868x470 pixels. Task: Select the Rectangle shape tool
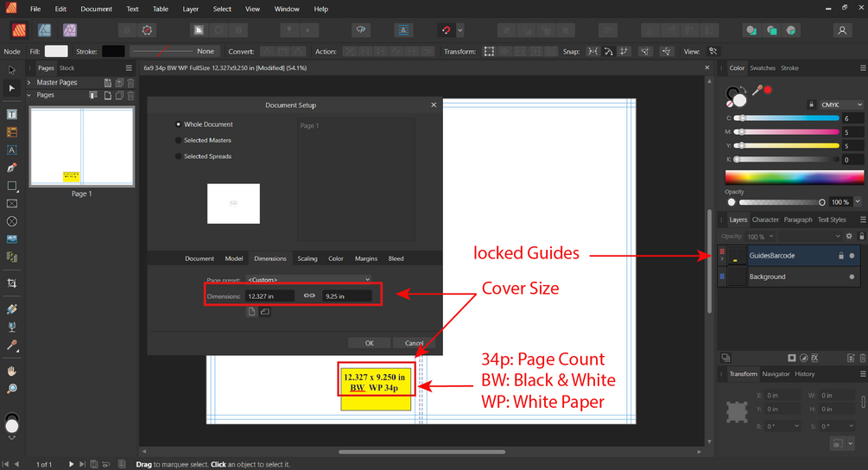tap(11, 186)
